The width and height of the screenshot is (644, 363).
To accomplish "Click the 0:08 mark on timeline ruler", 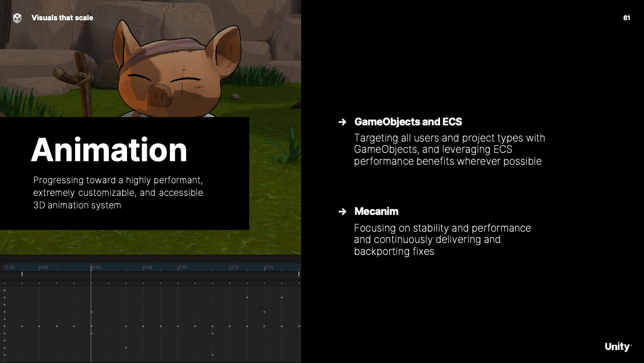I will [x=148, y=267].
